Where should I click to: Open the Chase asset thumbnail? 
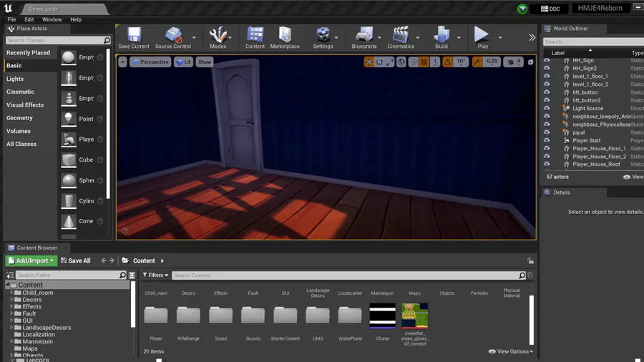(382, 316)
